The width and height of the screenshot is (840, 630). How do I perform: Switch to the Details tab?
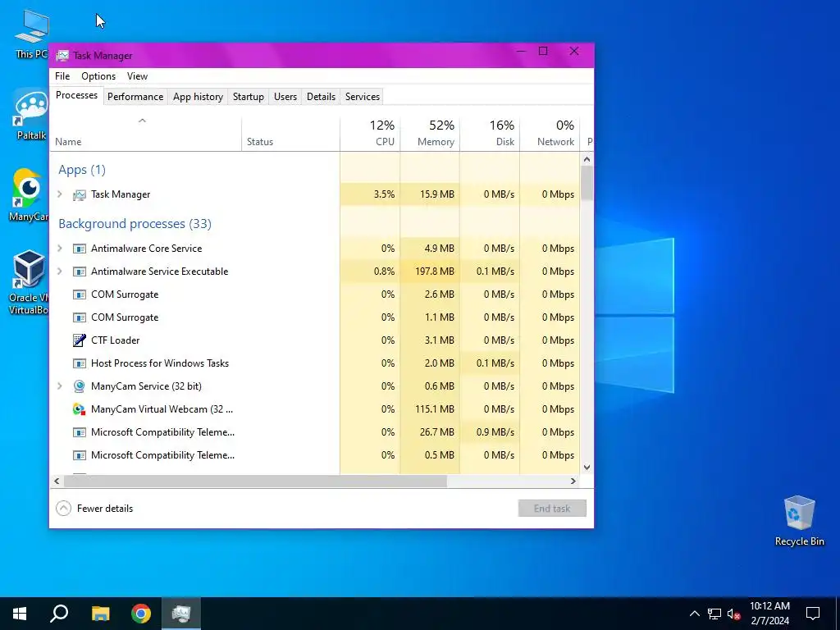pyautogui.click(x=321, y=97)
